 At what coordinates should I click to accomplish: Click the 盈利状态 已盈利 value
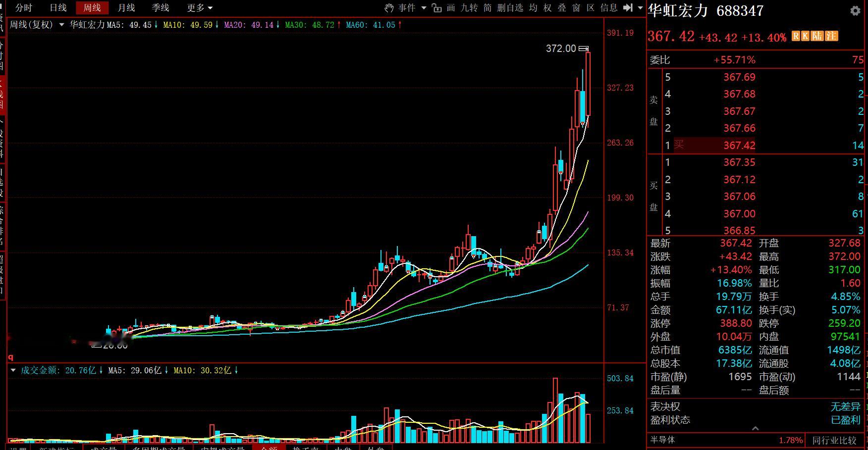pos(846,420)
